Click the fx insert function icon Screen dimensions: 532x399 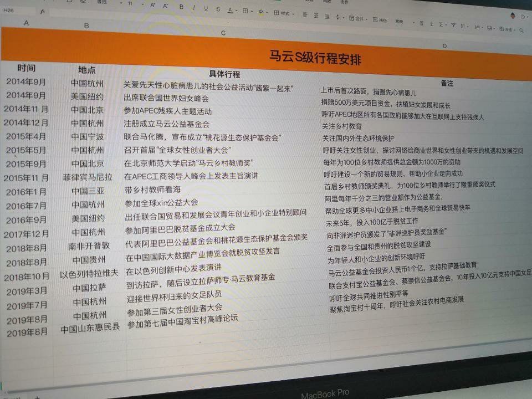[43, 11]
